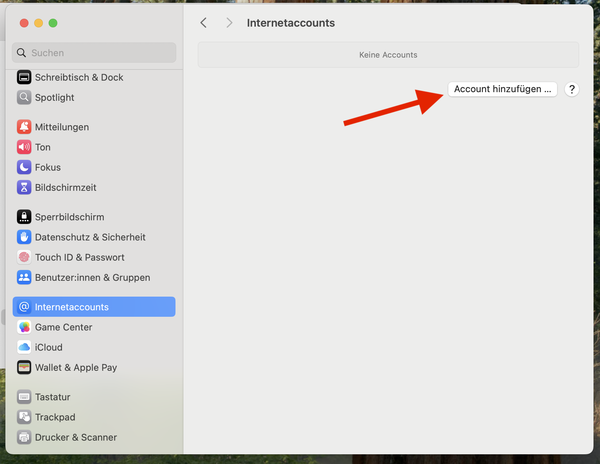Open Benutzer:innen & Gruppen settings

[92, 277]
